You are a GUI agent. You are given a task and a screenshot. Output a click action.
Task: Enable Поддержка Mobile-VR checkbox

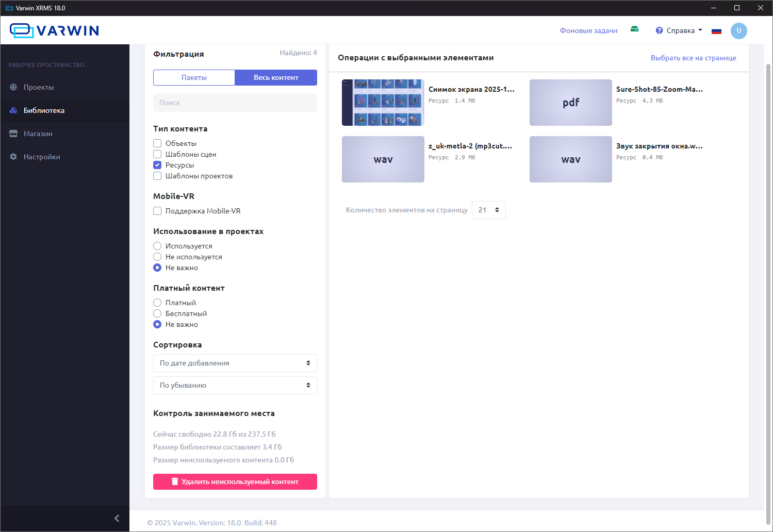click(157, 211)
